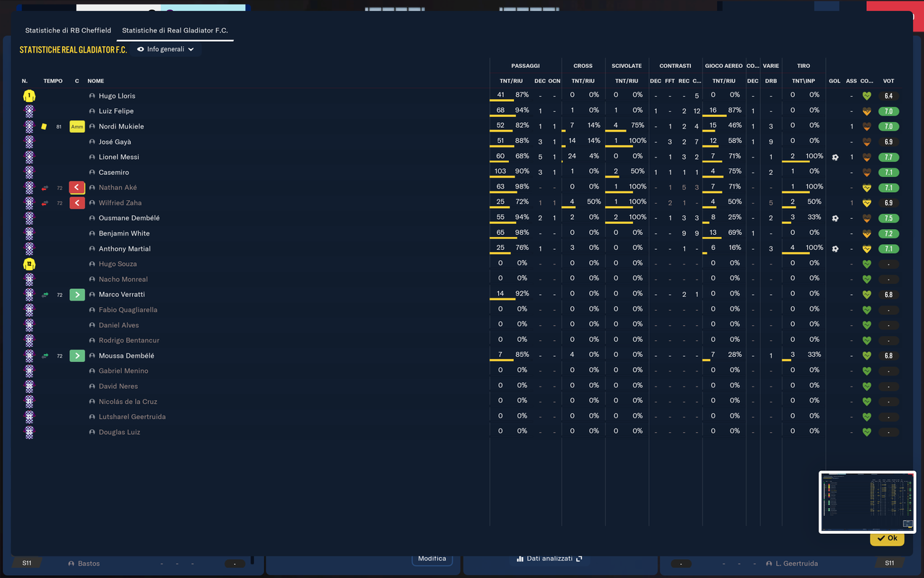Click the goal ball icon in Anthony Martial's row
The image size is (924, 578).
pos(835,249)
